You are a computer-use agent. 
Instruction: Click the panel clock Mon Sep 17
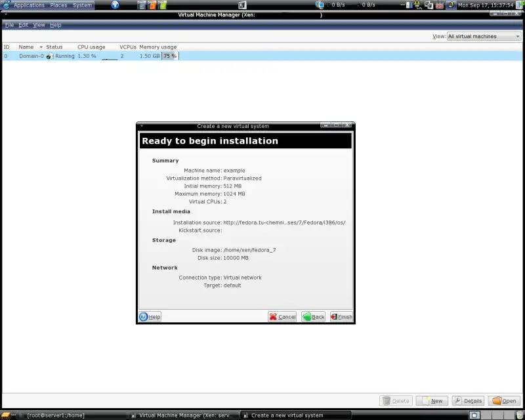point(486,5)
